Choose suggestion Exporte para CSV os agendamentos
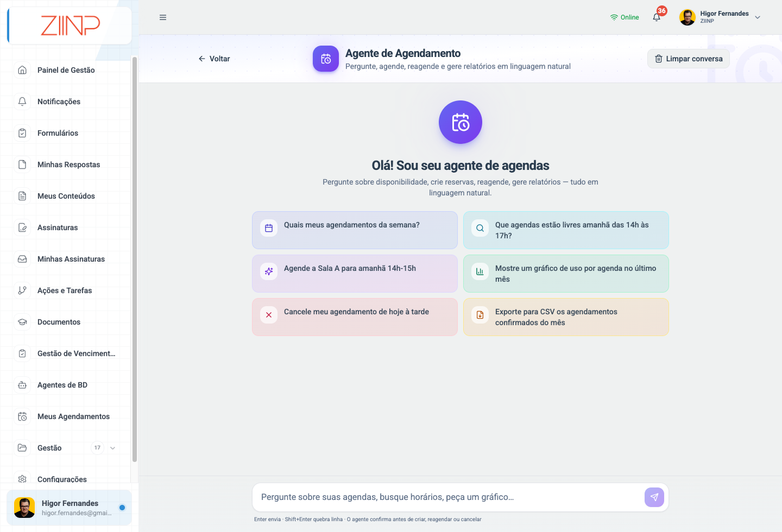Image resolution: width=782 pixels, height=532 pixels. pos(566,317)
